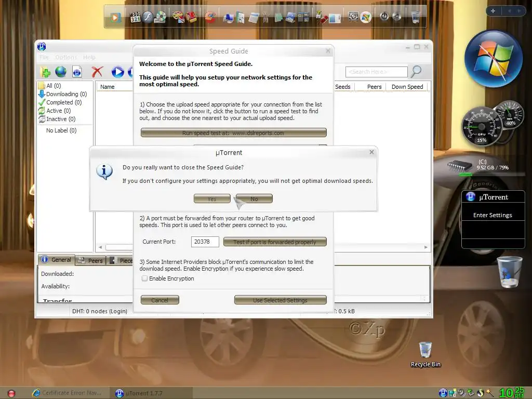Click the Current Port input field
This screenshot has height=399, width=532.
point(205,242)
